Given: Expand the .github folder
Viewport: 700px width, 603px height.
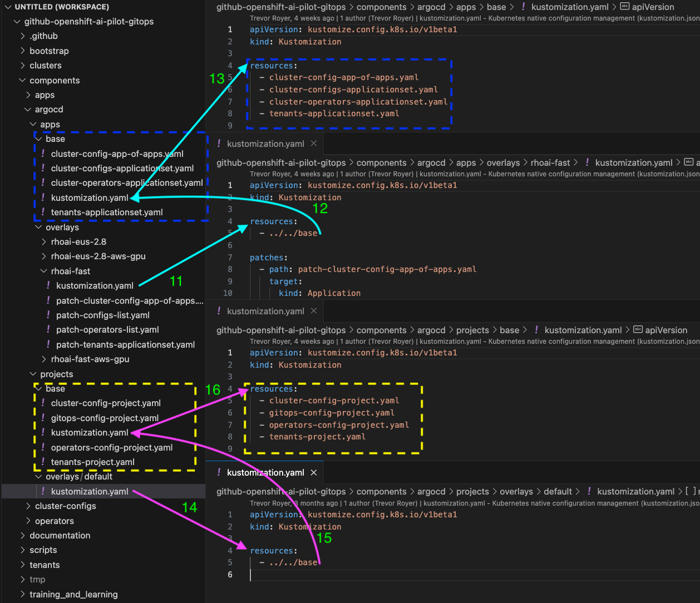Looking at the screenshot, I should pyautogui.click(x=22, y=36).
